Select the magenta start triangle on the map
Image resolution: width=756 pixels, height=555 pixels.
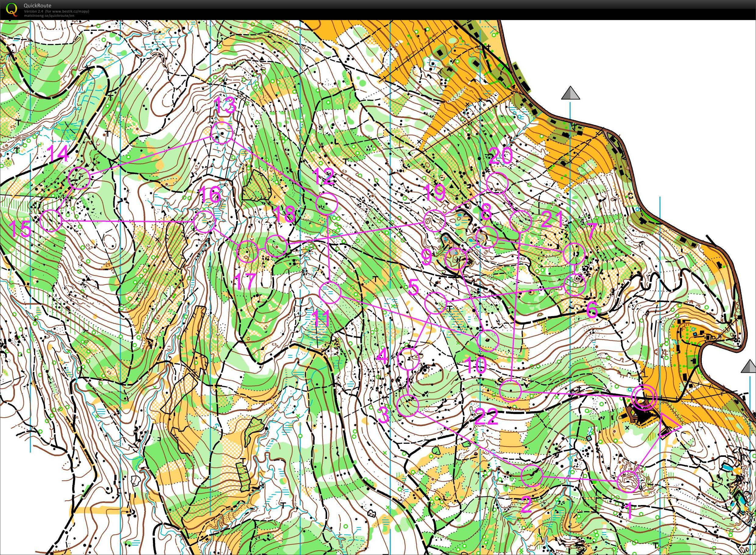click(x=669, y=426)
